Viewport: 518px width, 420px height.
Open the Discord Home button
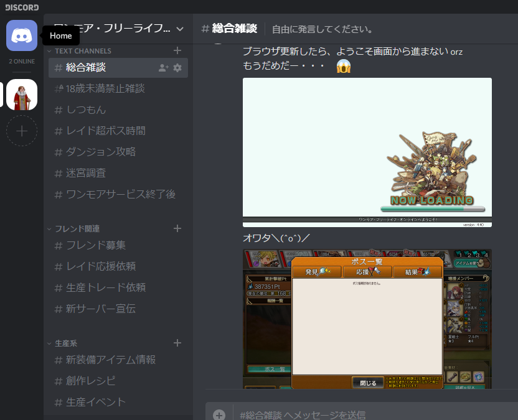pyautogui.click(x=22, y=35)
